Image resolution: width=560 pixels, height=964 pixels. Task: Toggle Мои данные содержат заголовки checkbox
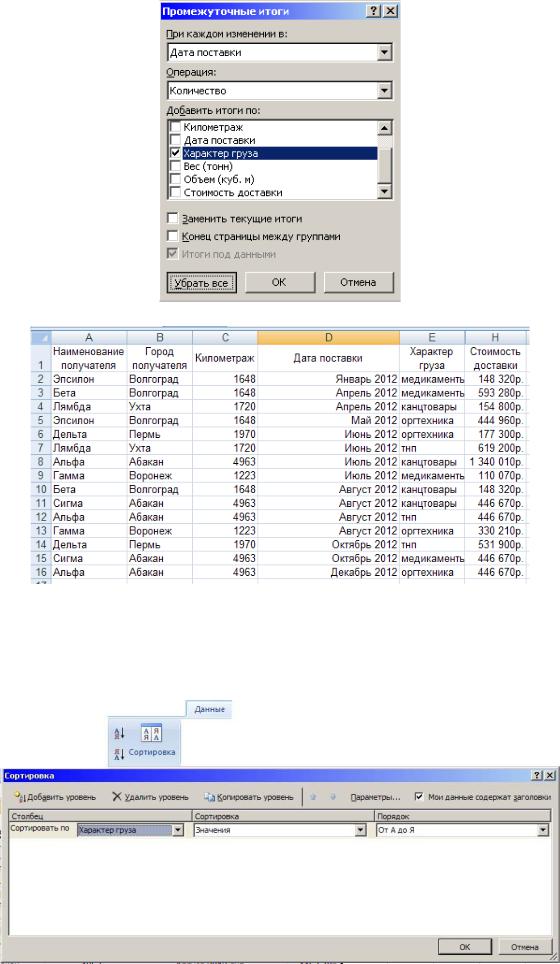[419, 797]
